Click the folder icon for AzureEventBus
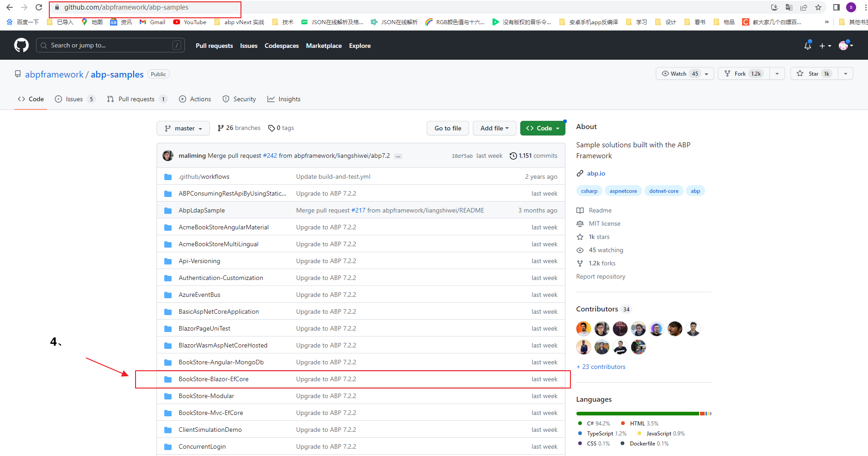 (168, 295)
